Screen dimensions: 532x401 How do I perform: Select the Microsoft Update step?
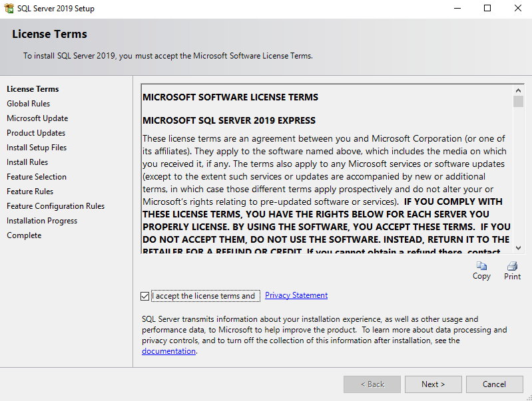[37, 118]
